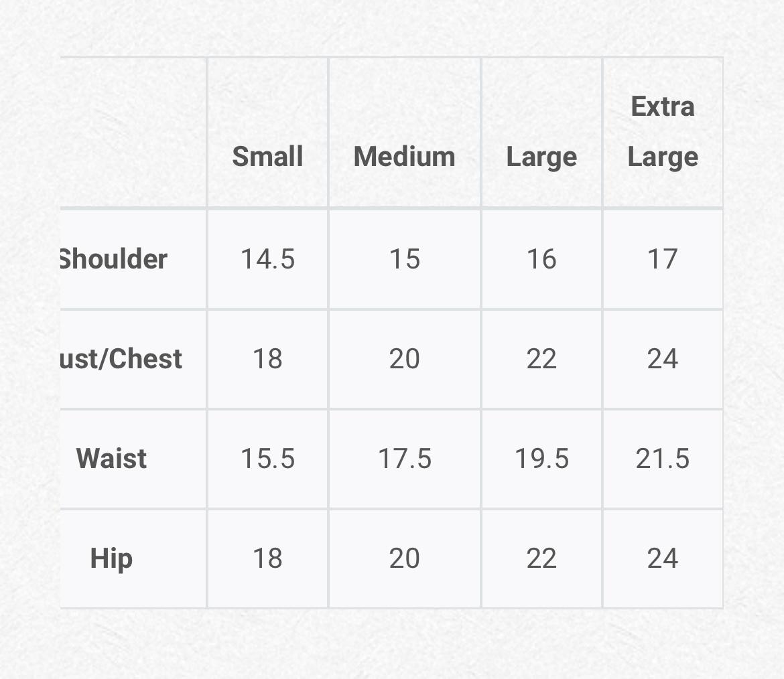Click the Large column header
Viewport: 784px width, 679px height.
tap(541, 157)
